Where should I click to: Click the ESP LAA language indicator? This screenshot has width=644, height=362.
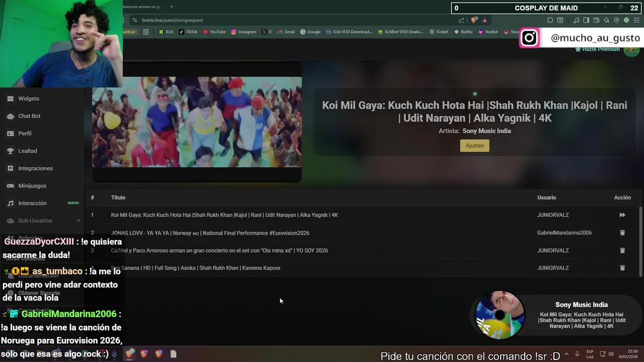(x=590, y=354)
